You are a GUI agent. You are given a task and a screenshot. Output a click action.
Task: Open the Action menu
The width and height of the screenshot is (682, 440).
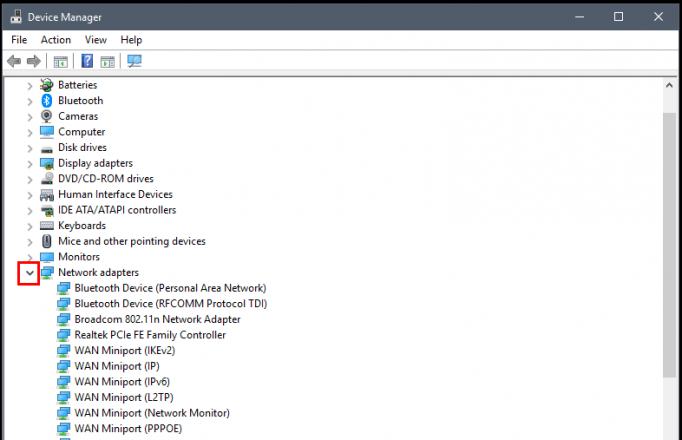pos(56,40)
